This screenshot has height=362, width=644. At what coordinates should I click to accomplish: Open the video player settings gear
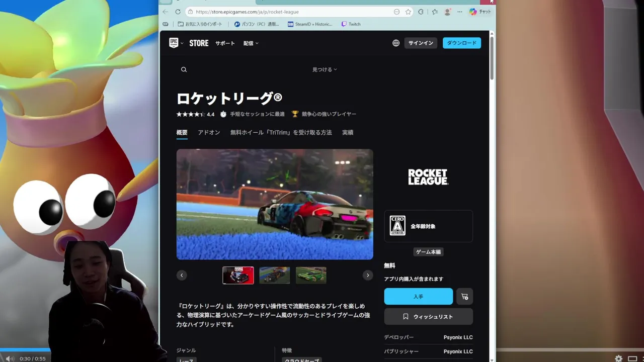[619, 358]
